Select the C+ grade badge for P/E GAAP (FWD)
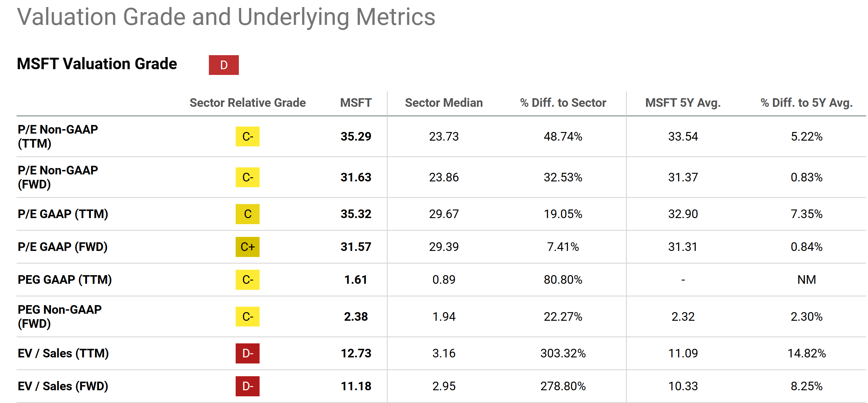Image resolution: width=868 pixels, height=403 pixels. [247, 247]
